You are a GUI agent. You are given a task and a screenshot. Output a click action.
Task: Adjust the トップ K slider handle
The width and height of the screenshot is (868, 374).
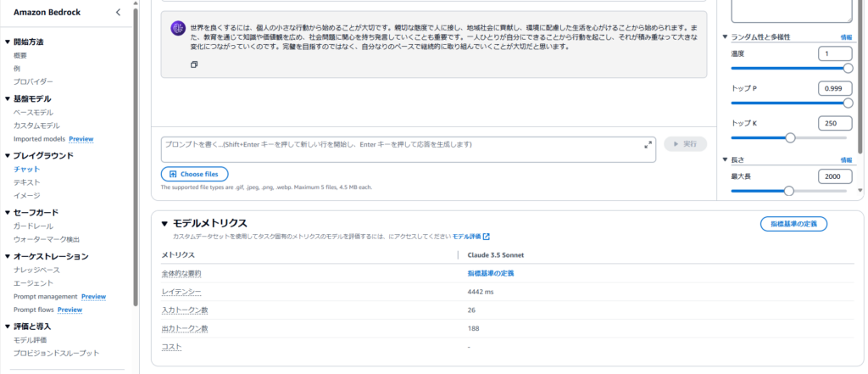tap(790, 137)
